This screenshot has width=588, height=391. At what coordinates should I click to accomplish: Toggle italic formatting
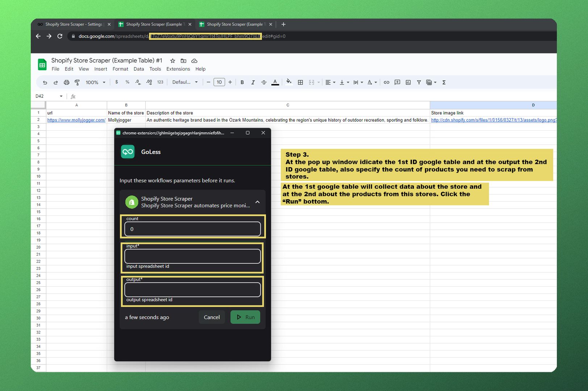pyautogui.click(x=253, y=83)
